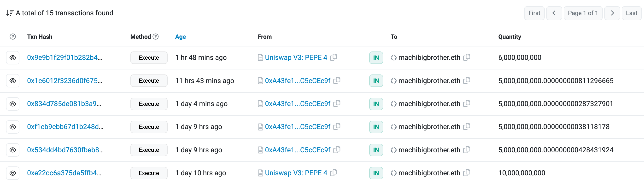Open Uniswap V3: PEPE 4 link in last row
This screenshot has width=644, height=182.
[x=296, y=173]
